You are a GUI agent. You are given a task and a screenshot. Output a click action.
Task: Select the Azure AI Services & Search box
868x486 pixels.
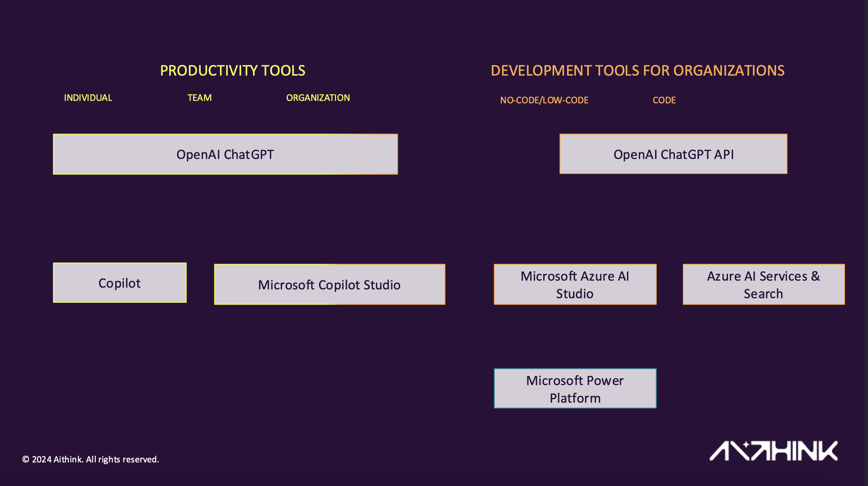point(764,284)
